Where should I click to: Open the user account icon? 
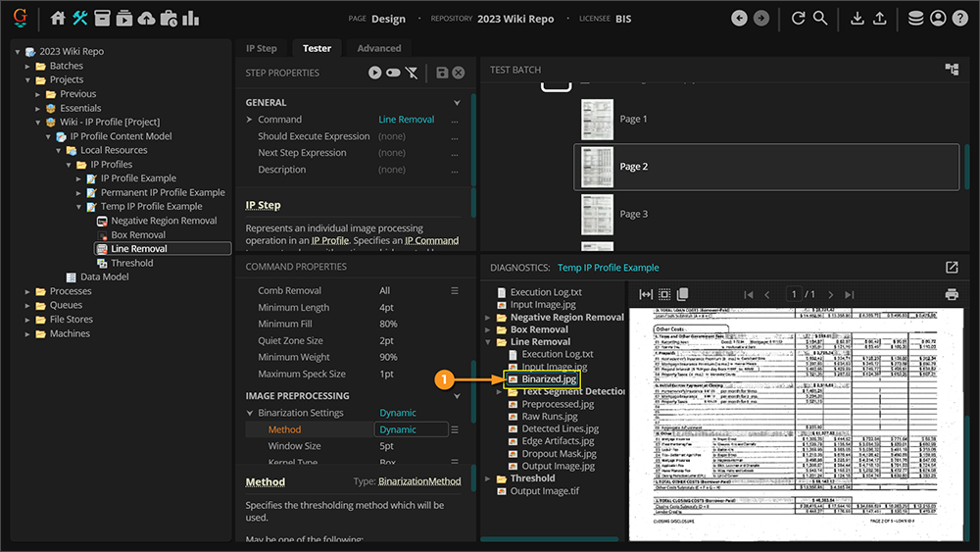938,18
